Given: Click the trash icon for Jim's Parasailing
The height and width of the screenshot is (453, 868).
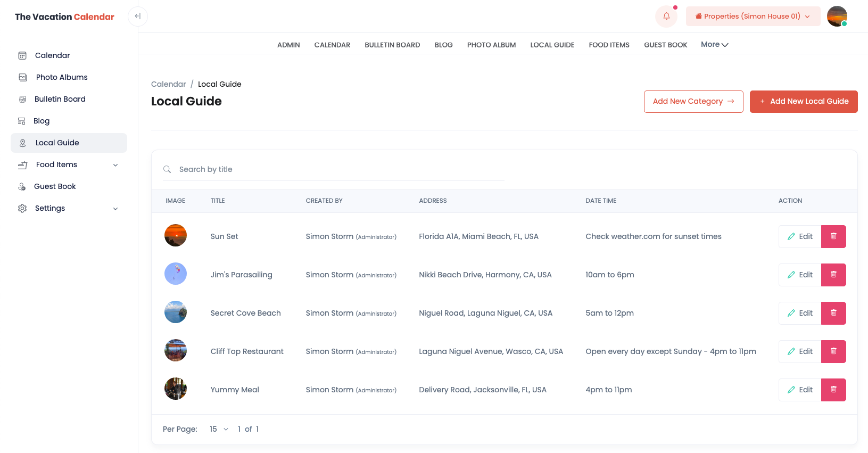Looking at the screenshot, I should pyautogui.click(x=833, y=275).
